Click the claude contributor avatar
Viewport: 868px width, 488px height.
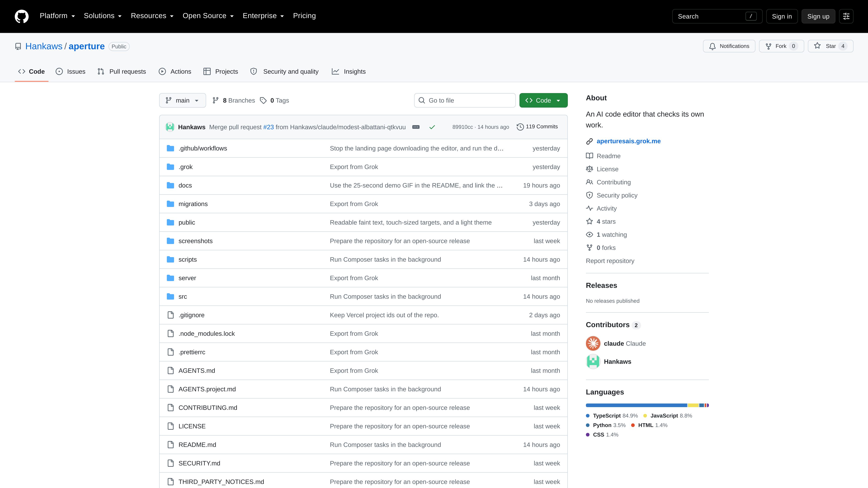(593, 343)
